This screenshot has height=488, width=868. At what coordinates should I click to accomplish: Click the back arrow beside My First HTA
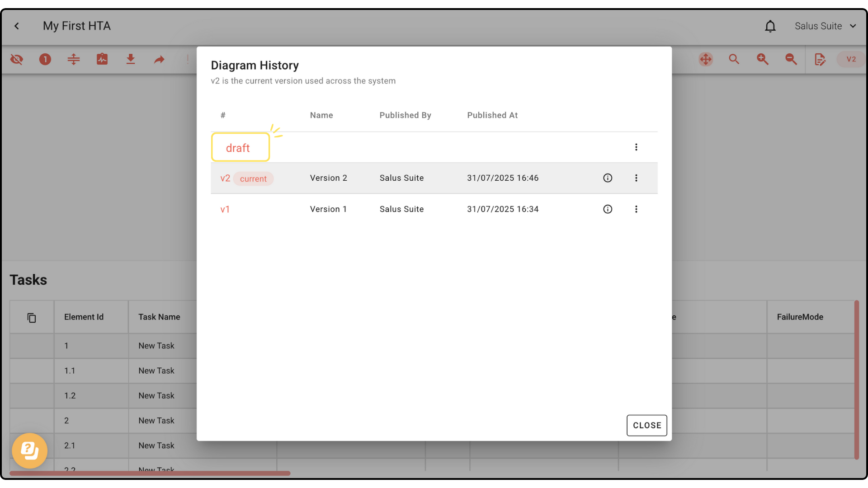(17, 26)
